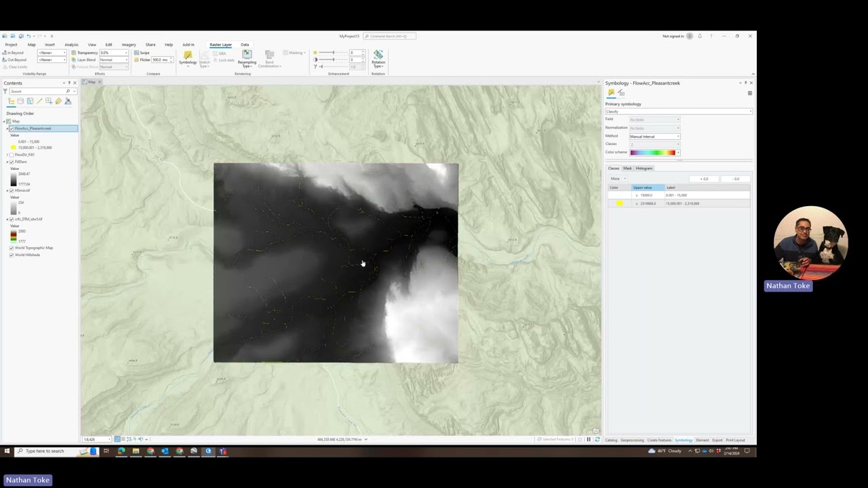Click the Command Search box
868x488 pixels.
point(389,36)
